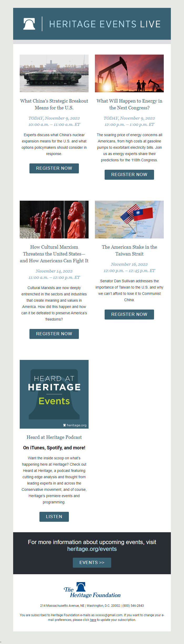Open the Taiwan and US flags image

point(129,220)
